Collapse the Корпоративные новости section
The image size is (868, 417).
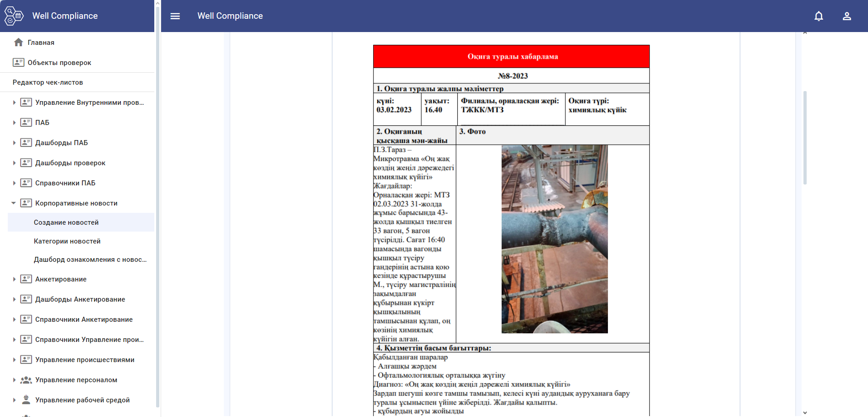(14, 203)
